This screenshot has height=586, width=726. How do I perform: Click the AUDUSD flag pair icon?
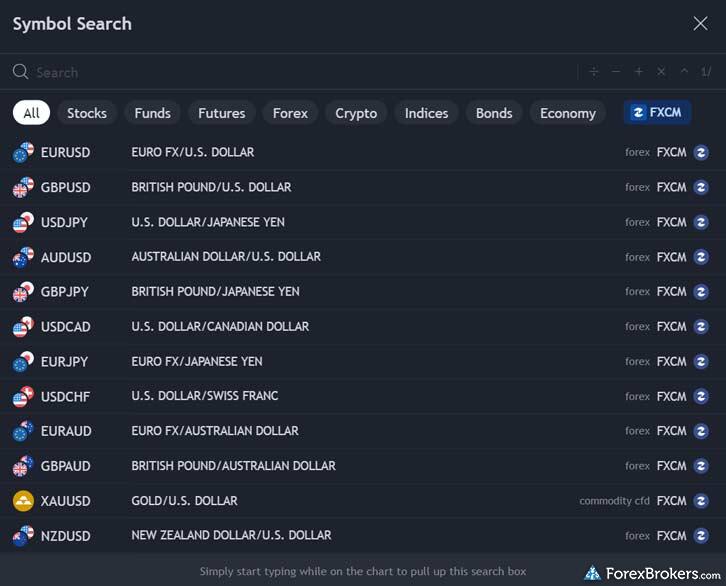pyautogui.click(x=23, y=257)
